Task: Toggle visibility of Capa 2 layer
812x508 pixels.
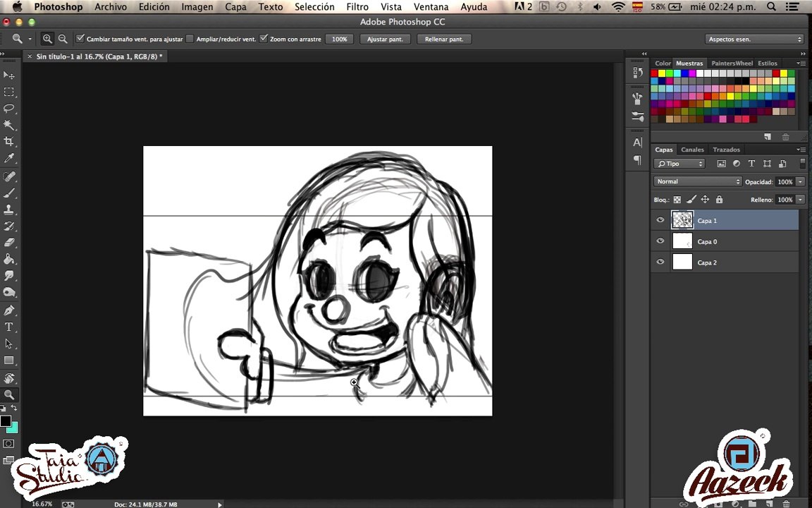Action: point(660,262)
